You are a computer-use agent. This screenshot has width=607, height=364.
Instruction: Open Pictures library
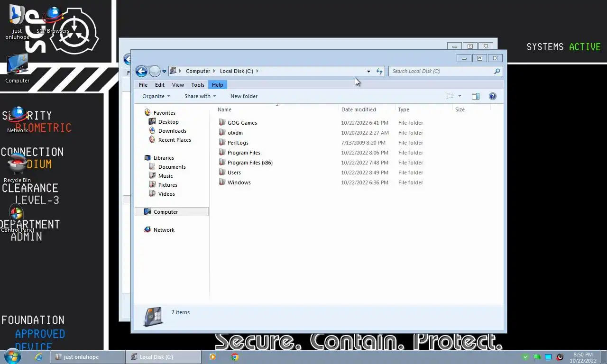coord(167,185)
